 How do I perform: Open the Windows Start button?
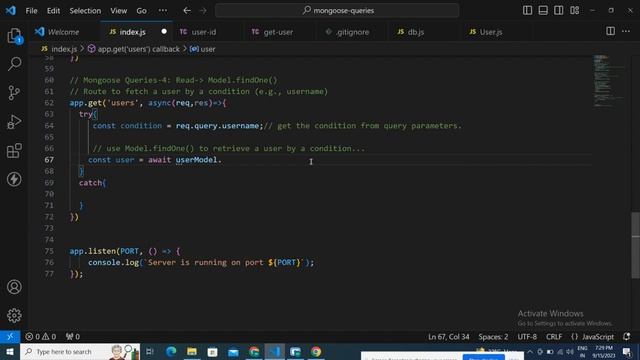click(x=10, y=351)
